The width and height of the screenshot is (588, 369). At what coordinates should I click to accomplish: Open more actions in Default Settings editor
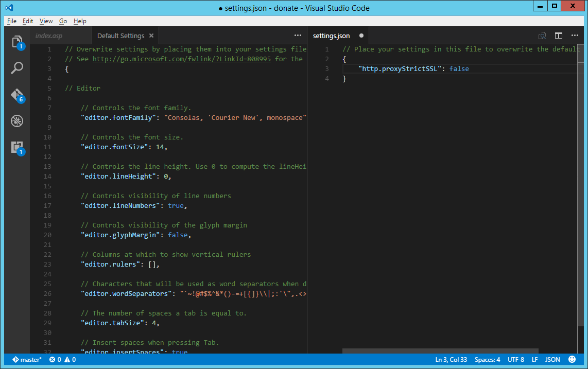pos(298,36)
